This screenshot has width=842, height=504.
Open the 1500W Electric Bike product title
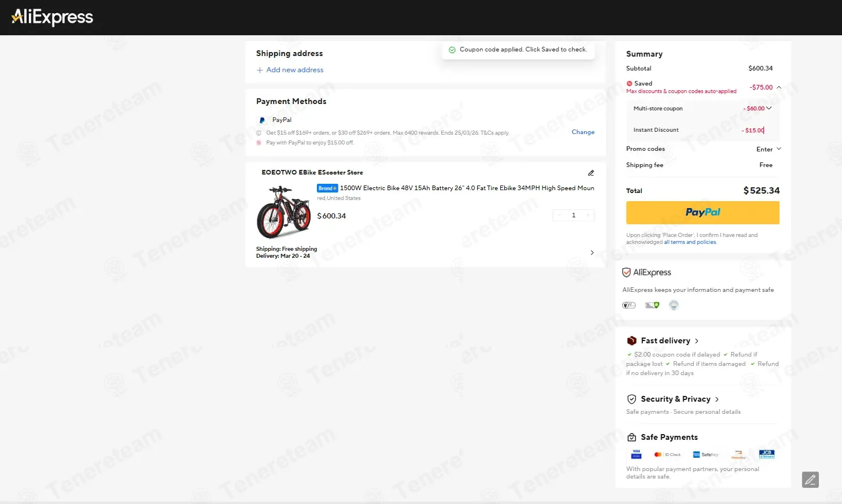click(467, 188)
